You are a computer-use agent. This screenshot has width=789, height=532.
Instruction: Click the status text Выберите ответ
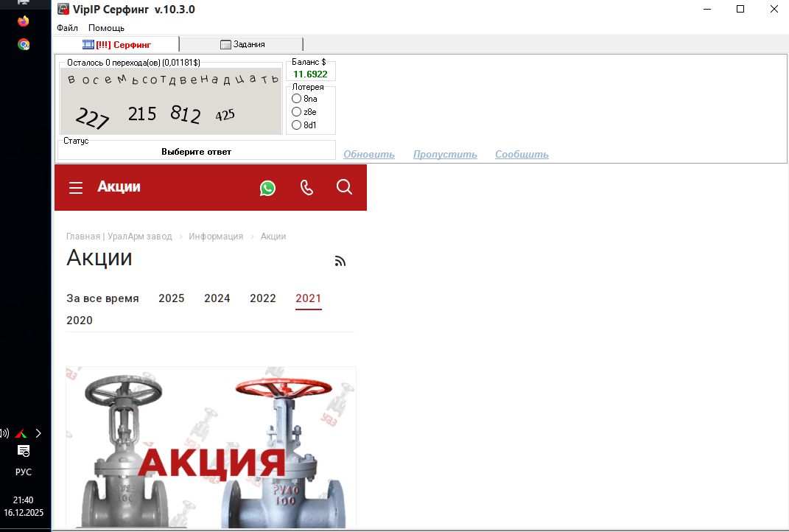196,152
